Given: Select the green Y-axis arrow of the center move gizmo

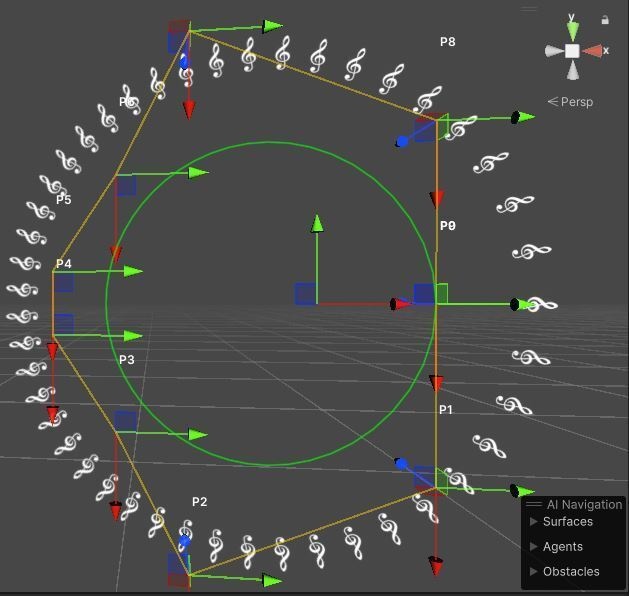Looking at the screenshot, I should 317,223.
